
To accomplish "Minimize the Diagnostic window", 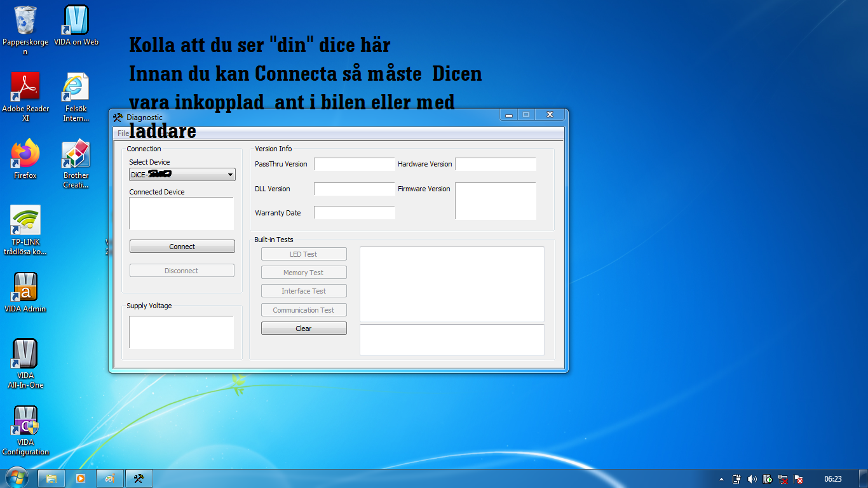I will point(508,115).
